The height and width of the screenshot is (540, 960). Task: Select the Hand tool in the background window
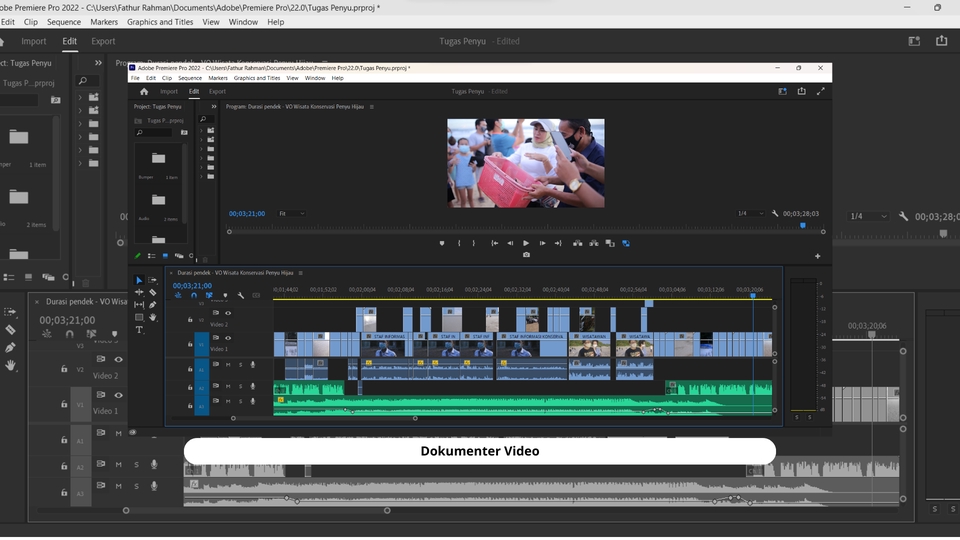pyautogui.click(x=10, y=365)
